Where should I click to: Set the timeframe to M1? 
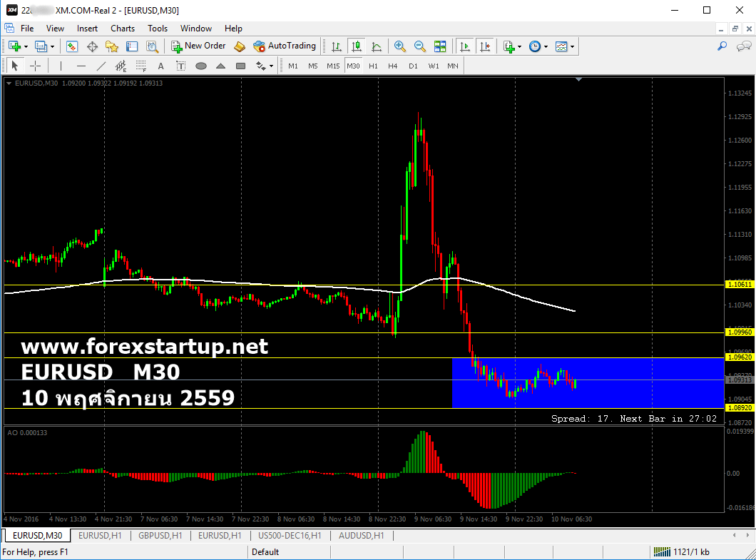pyautogui.click(x=293, y=66)
